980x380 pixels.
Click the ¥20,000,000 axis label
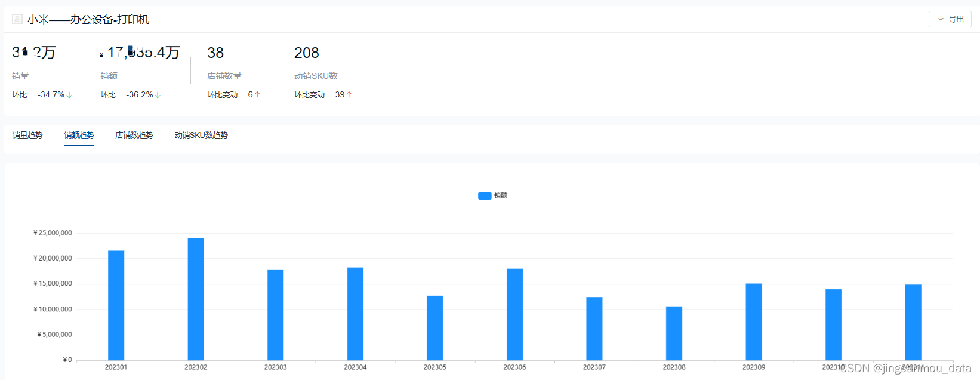tap(53, 258)
